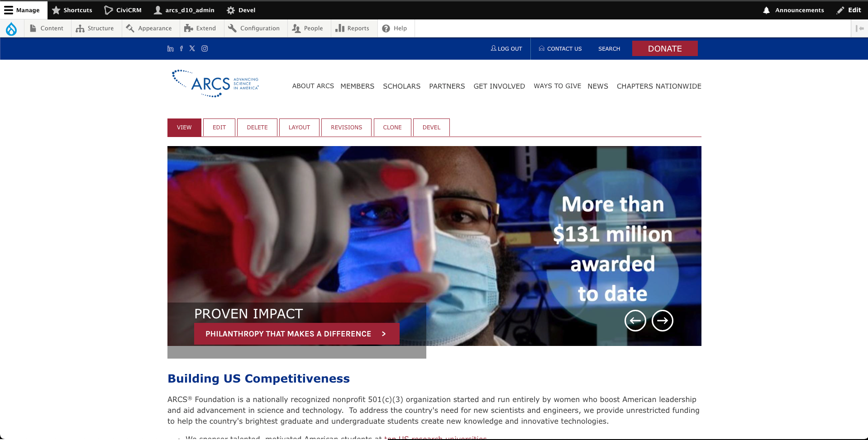Open the Announcements bell

coord(793,10)
